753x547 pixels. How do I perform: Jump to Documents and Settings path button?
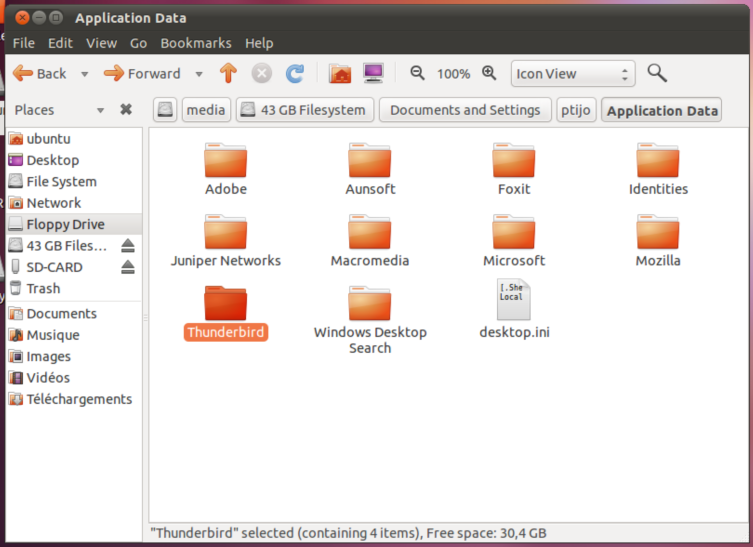pos(465,110)
